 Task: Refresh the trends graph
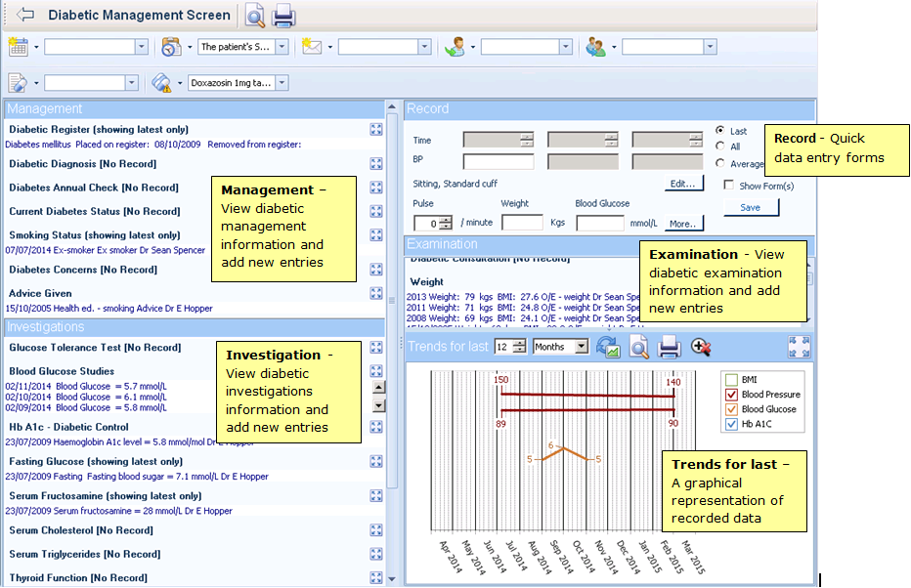point(608,347)
